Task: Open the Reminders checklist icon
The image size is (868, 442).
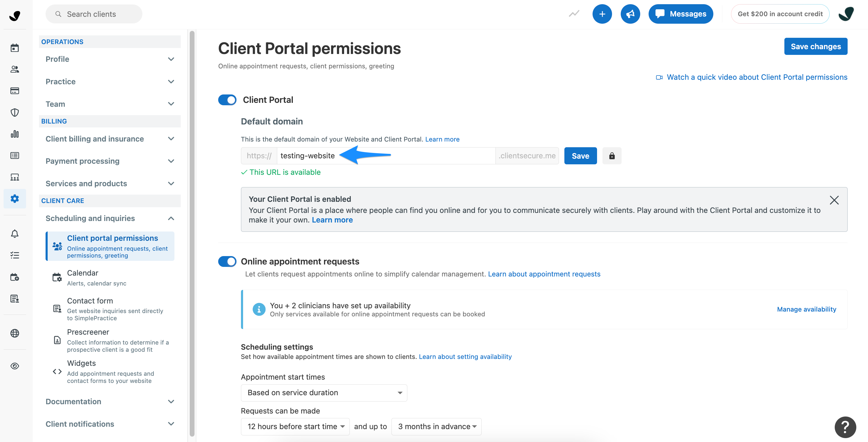Action: [x=15, y=255]
